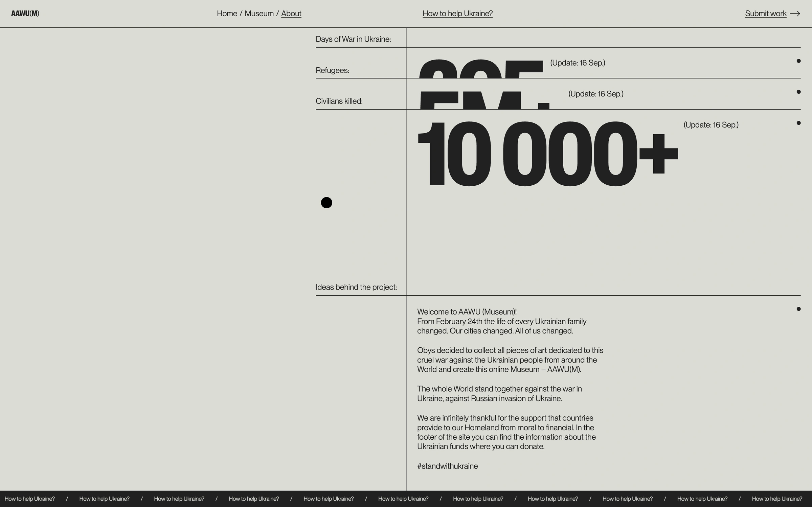Toggle the dot in the Refugees row

pyautogui.click(x=798, y=92)
